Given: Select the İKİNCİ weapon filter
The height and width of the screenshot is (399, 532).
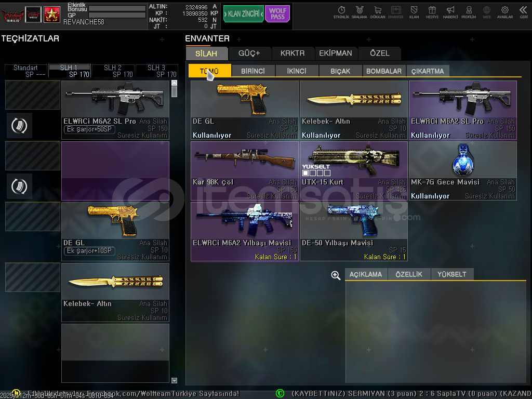Looking at the screenshot, I should [x=297, y=71].
